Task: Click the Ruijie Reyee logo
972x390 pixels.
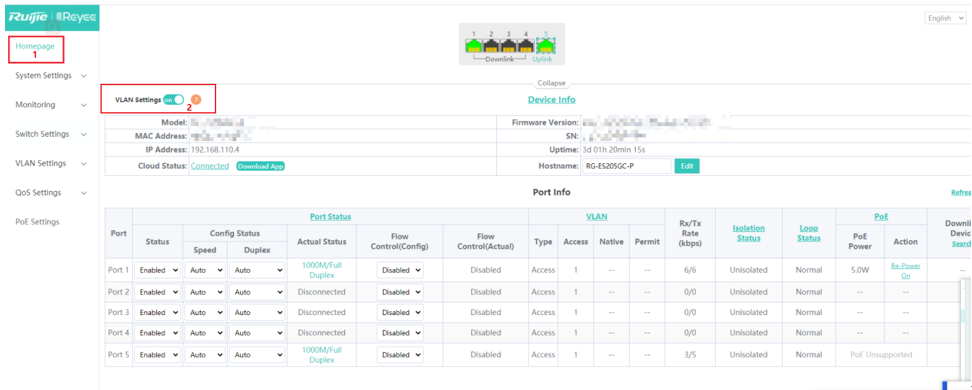Action: [52, 18]
